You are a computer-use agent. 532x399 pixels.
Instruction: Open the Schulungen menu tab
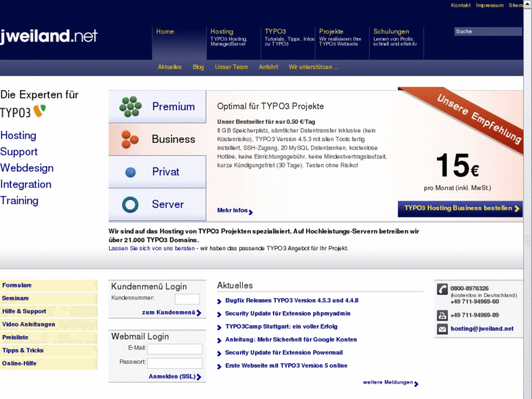397,43
